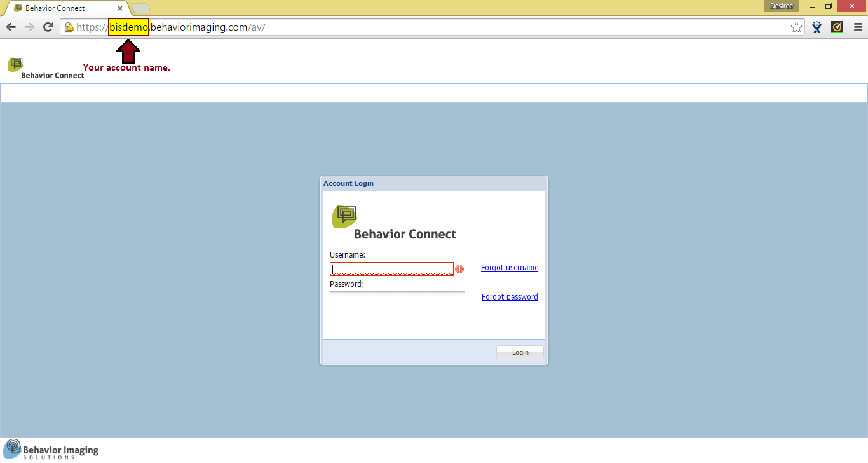Reload the page with the refresh icon
The image size is (868, 463).
[48, 27]
